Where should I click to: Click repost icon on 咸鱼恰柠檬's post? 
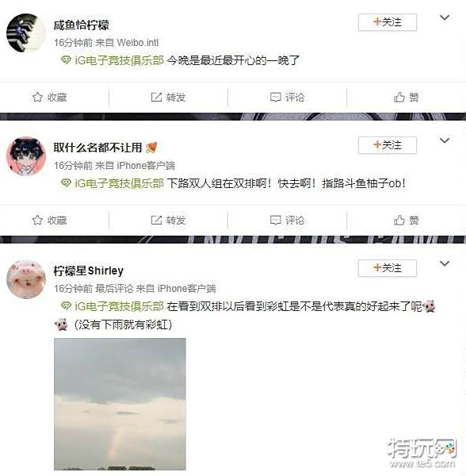(156, 97)
